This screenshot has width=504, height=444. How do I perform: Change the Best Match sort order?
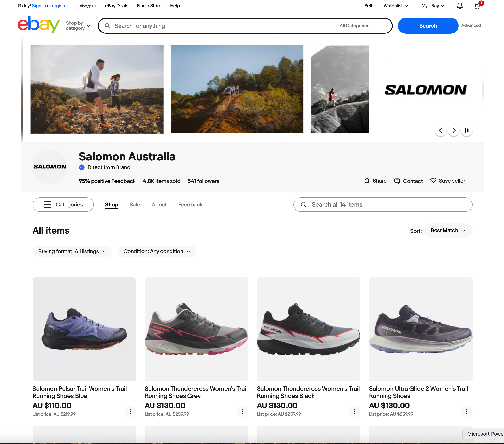point(448,230)
